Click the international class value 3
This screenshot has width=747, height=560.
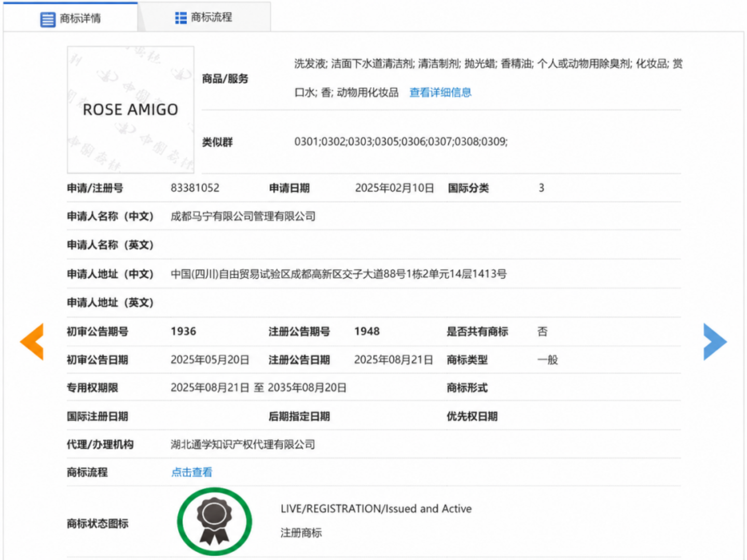tap(541, 188)
